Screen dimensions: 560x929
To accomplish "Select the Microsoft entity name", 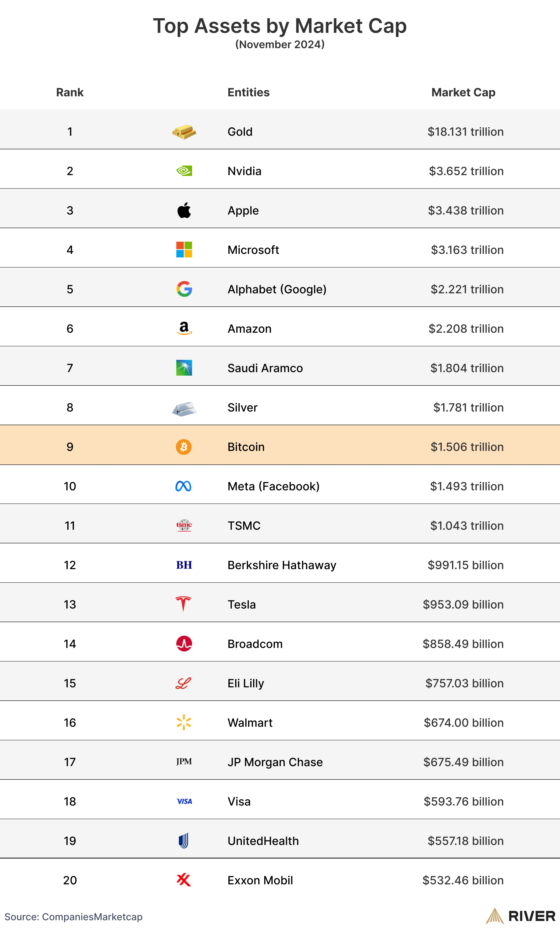I will point(253,250).
